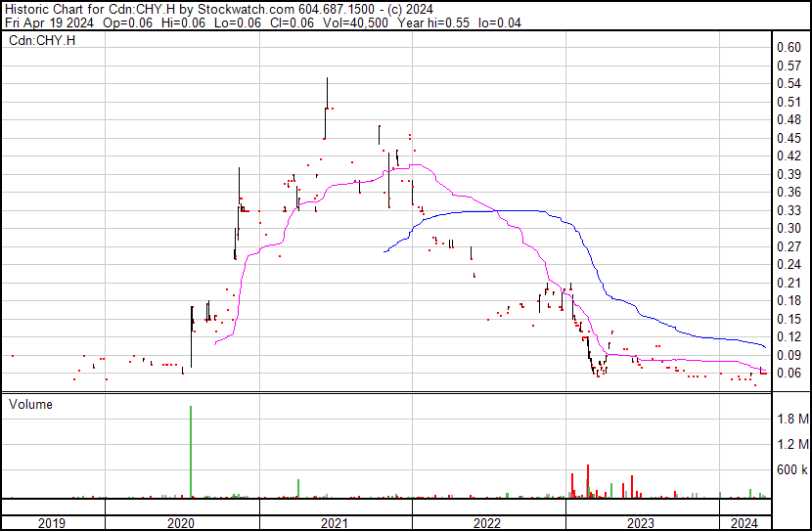
Task: Select the 'Year hi=0.55' value
Action: pos(433,22)
